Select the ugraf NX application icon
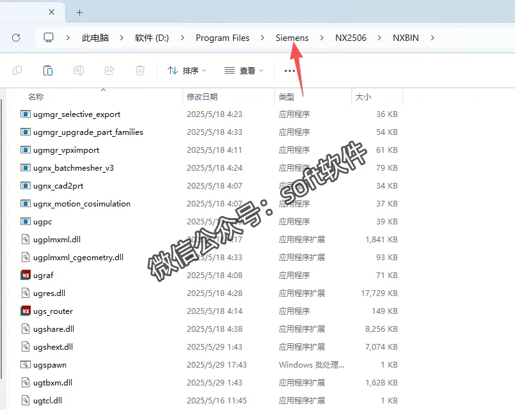 point(26,275)
